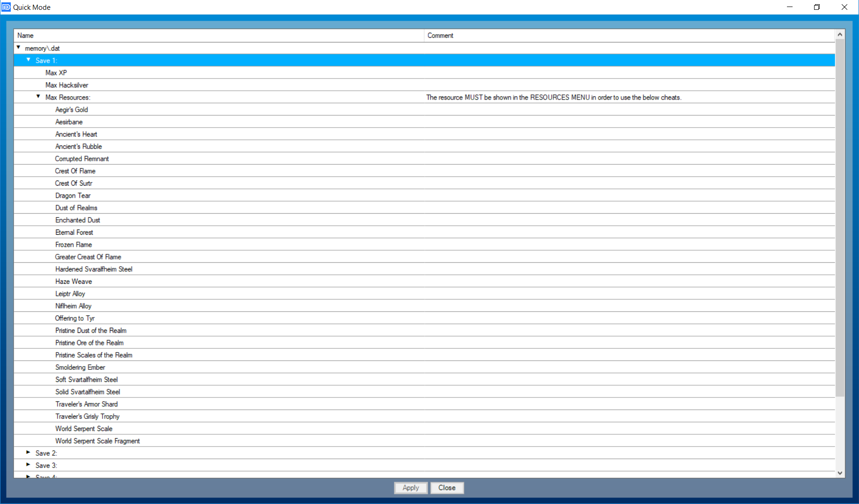Select the Dragon Tear resource row
The image size is (859, 504).
tap(73, 195)
